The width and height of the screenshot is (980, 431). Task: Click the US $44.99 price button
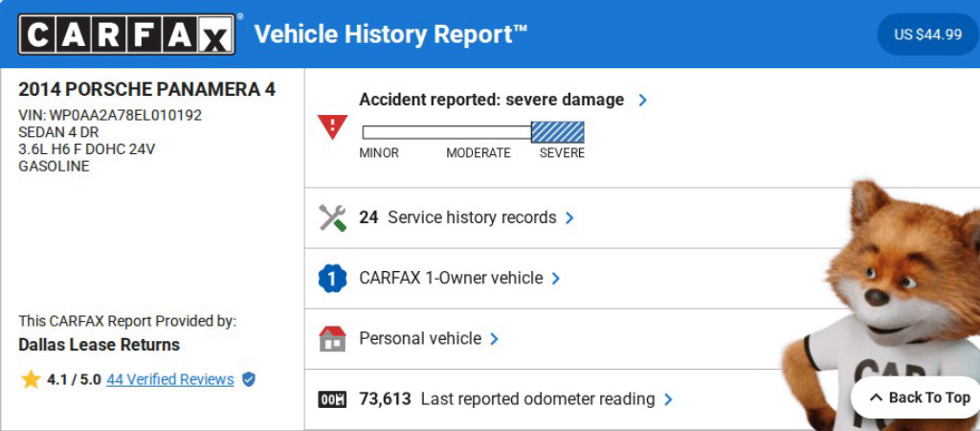click(x=927, y=34)
